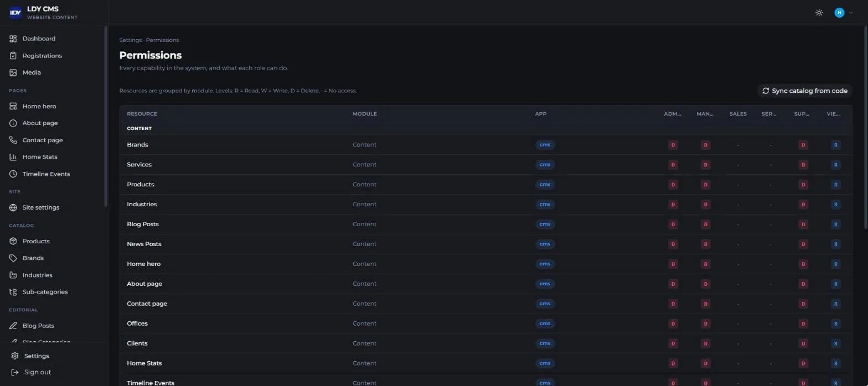Click the MODULE column header
Viewport: 868px width, 386px height.
pos(365,114)
